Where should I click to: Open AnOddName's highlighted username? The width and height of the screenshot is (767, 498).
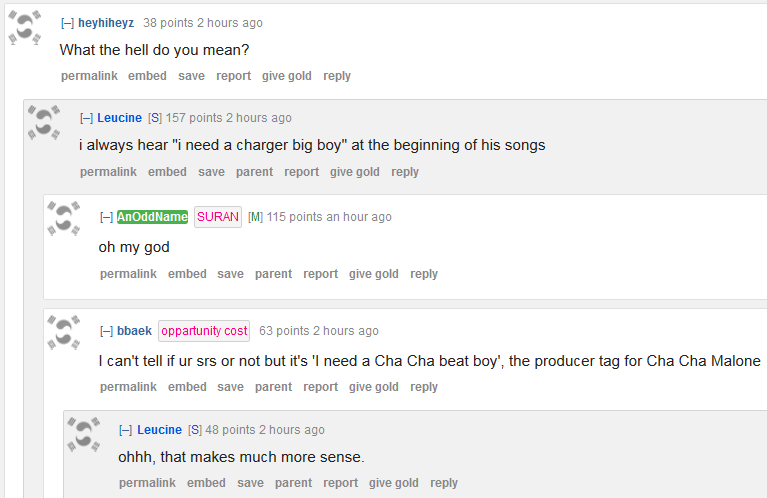click(x=152, y=217)
